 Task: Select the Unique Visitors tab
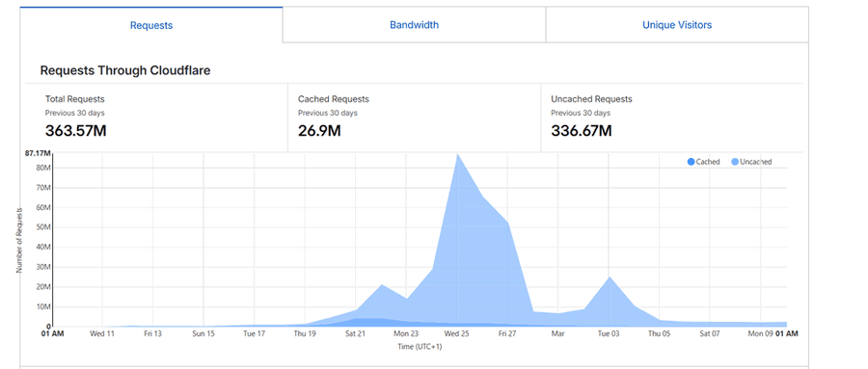[x=677, y=25]
